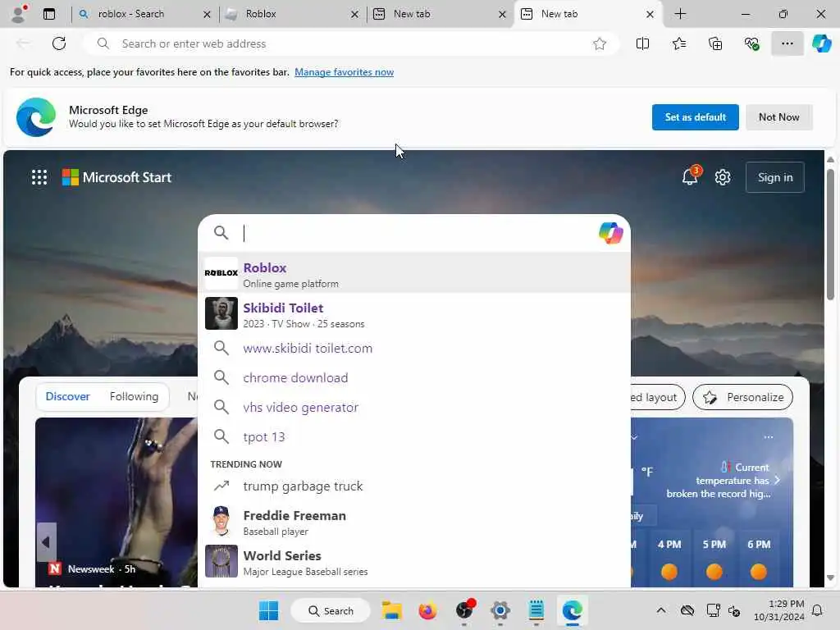Open the Collections icon
840x630 pixels.
coord(715,43)
